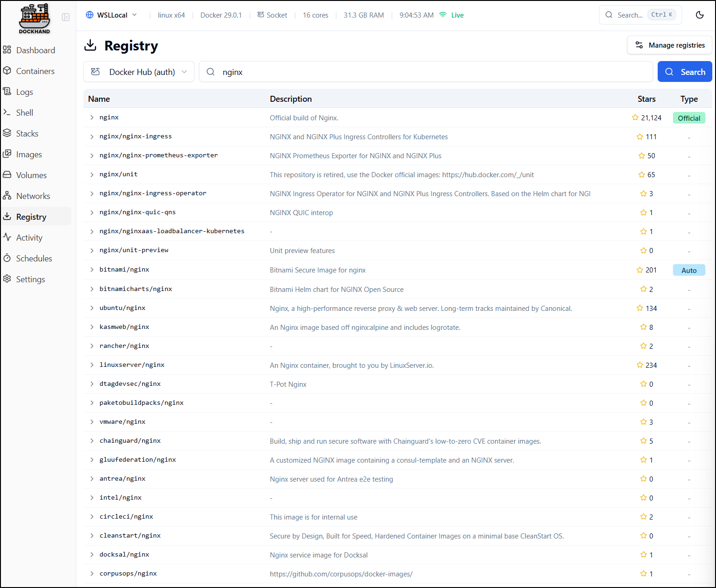
Task: Click the Settings gear icon in the sidebar
Action: 7,279
